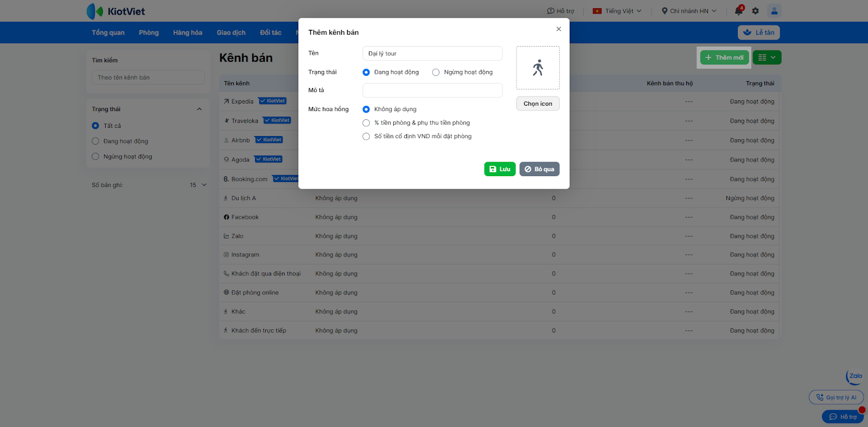Viewport: 868px width, 427px height.
Task: Open the Chi nhánh HN branch dropdown
Action: point(689,11)
